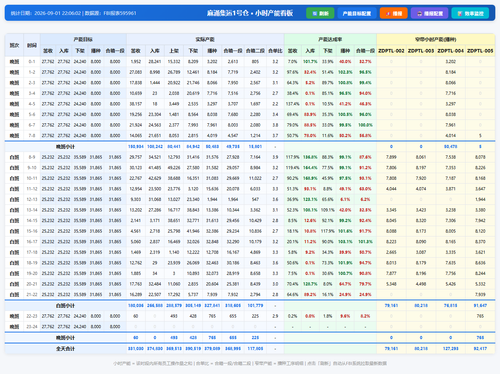Click icon inside teal 效率监控 button
The height and width of the screenshot is (374, 500).
coord(460,14)
